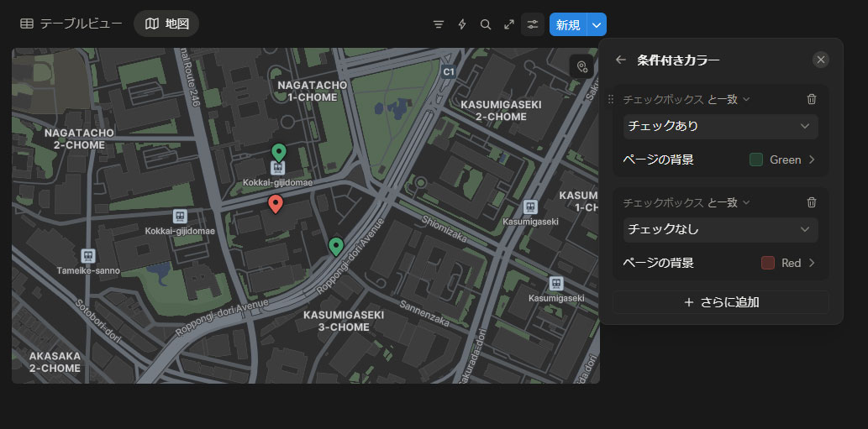Go back with the arrow beside 条件付きカラー
Image resolution: width=868 pixels, height=429 pixels.
tap(621, 60)
